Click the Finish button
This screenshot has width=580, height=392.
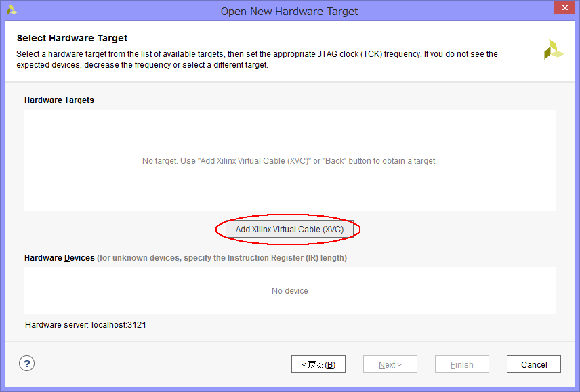click(x=461, y=364)
